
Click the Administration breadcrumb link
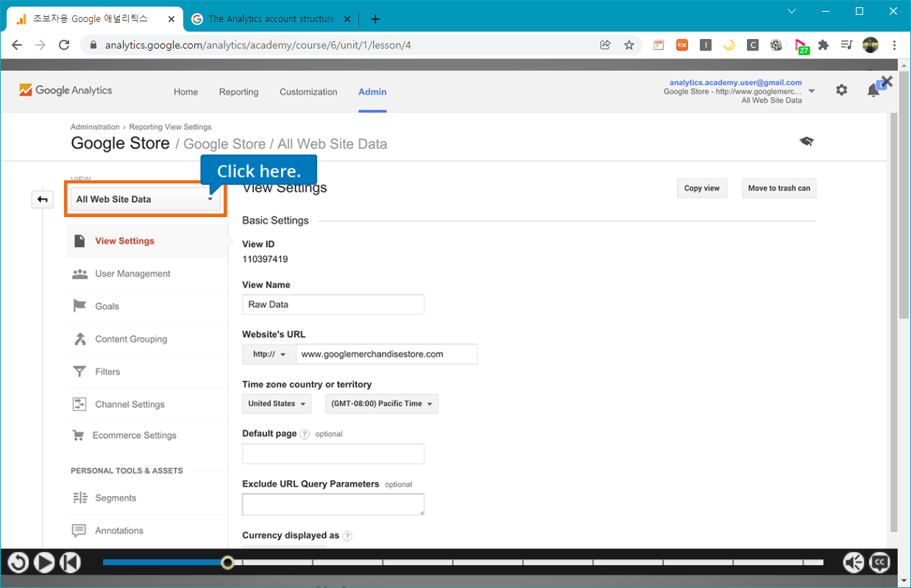[x=95, y=127]
